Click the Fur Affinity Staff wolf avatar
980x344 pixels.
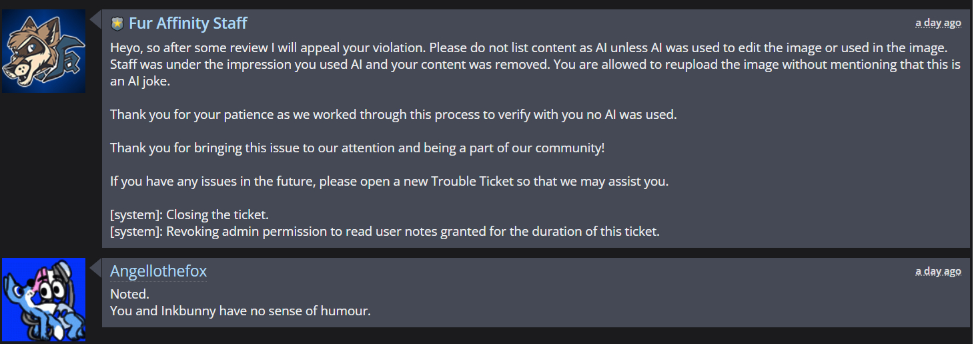[44, 51]
